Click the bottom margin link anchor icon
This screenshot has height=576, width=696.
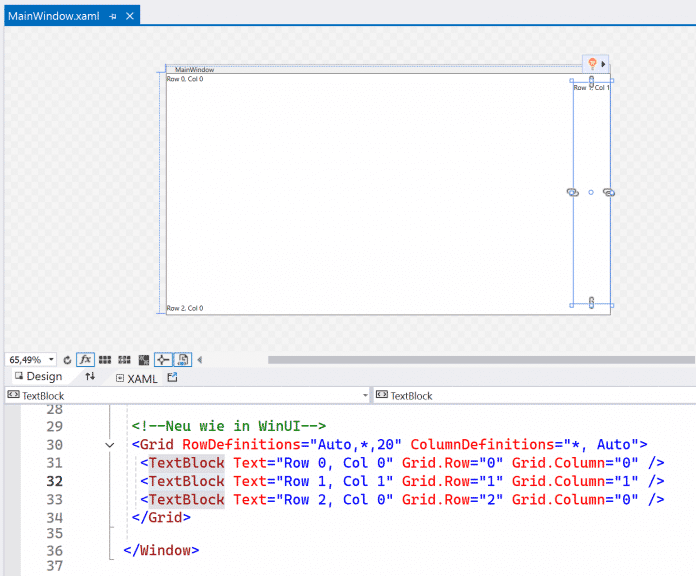click(591, 303)
